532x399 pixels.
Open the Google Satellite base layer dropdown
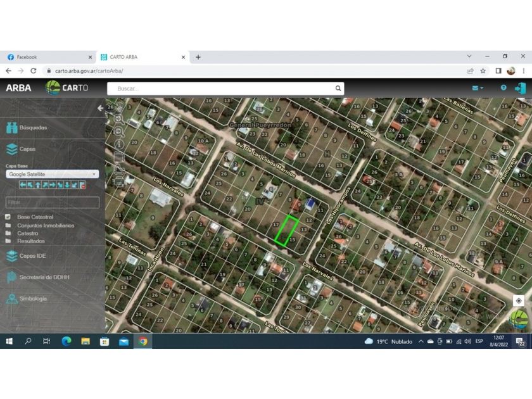[52, 174]
